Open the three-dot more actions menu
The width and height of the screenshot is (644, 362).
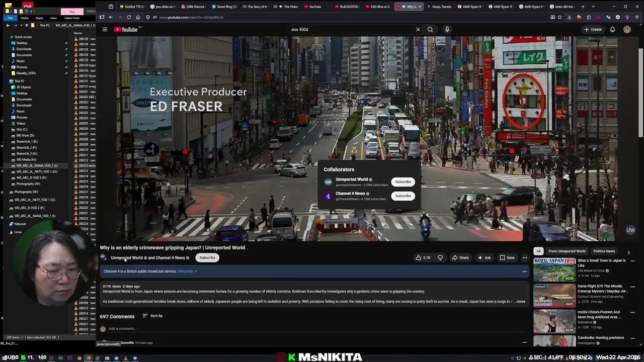[x=525, y=258]
